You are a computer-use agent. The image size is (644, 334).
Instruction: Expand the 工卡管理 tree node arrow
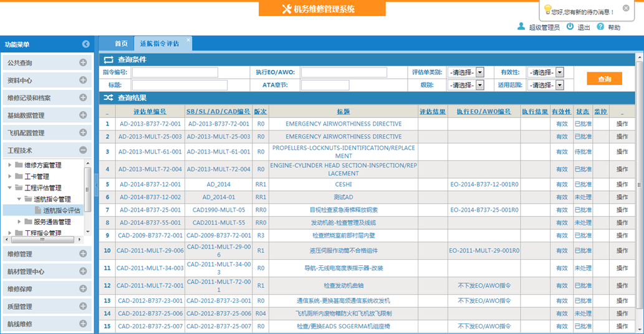[x=10, y=177]
